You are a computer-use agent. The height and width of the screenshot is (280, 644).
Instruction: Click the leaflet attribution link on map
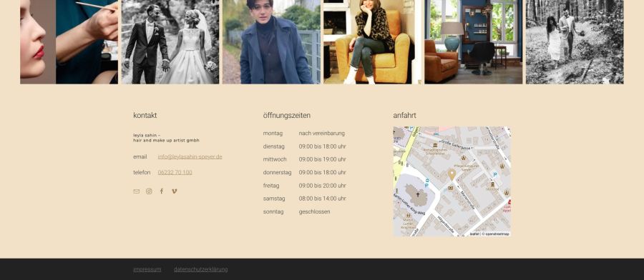coord(474,234)
